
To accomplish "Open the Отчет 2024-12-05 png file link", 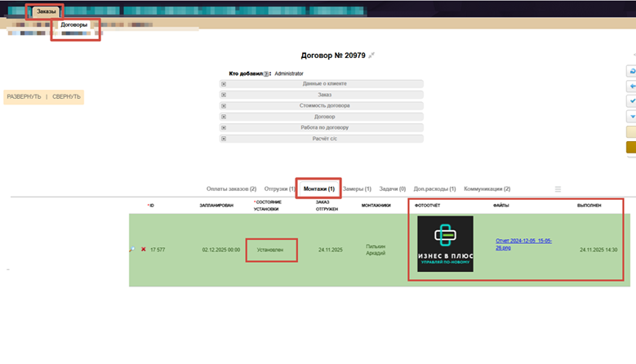I will 518,244.
